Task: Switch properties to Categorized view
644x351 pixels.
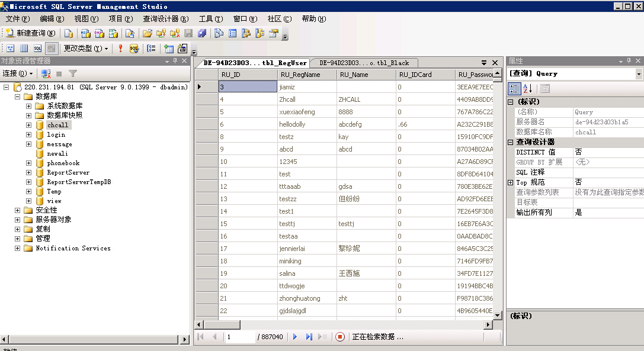Action: pos(514,88)
